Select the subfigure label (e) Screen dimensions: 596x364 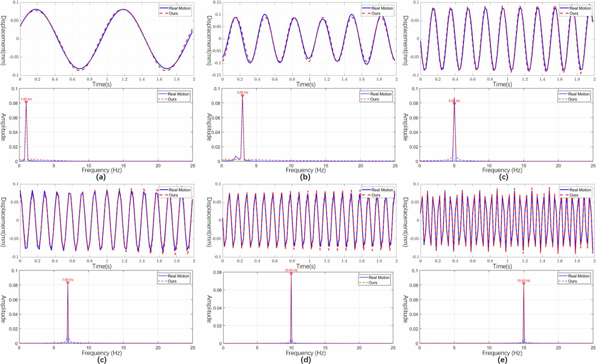[502, 360]
